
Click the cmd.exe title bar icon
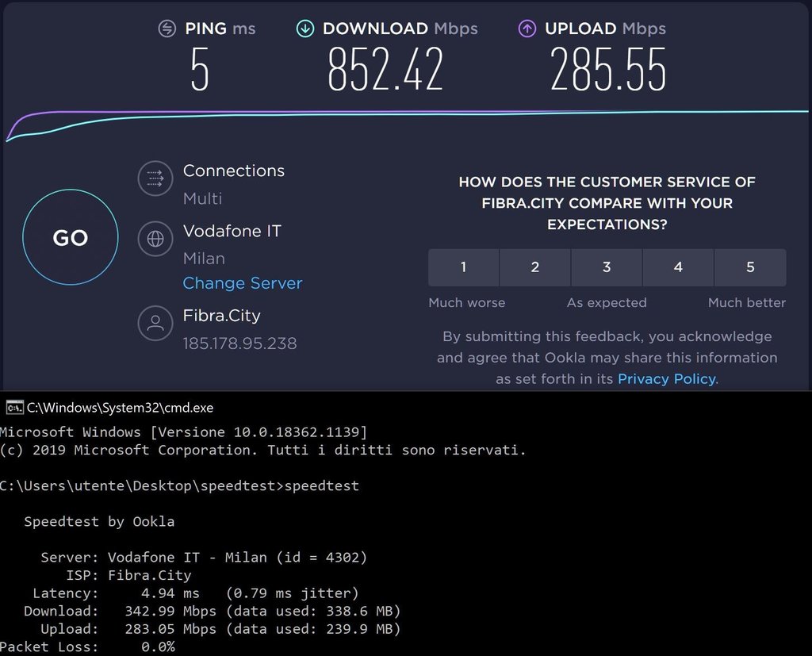coord(13,408)
